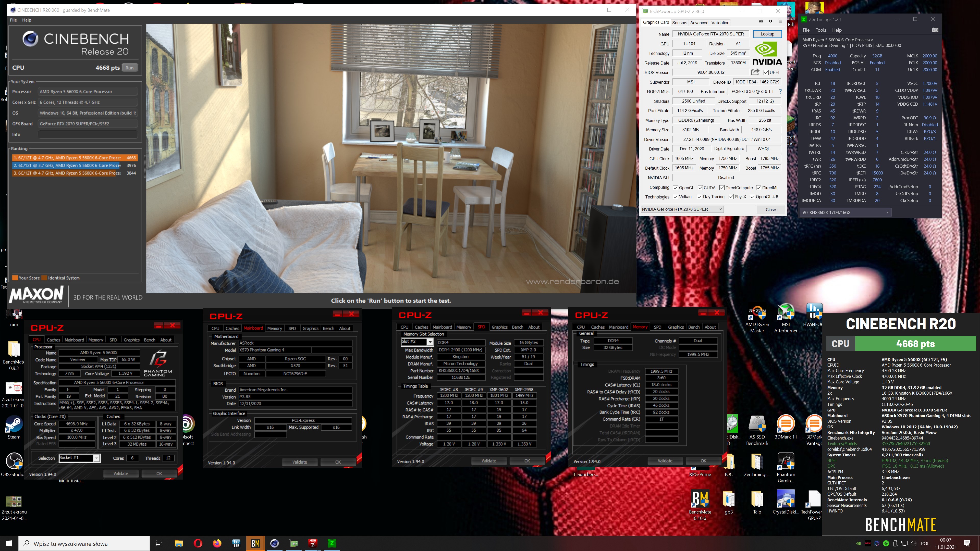Switch to Sensors tab in GPU-Z
Viewport: 980px width, 551px height.
[679, 23]
